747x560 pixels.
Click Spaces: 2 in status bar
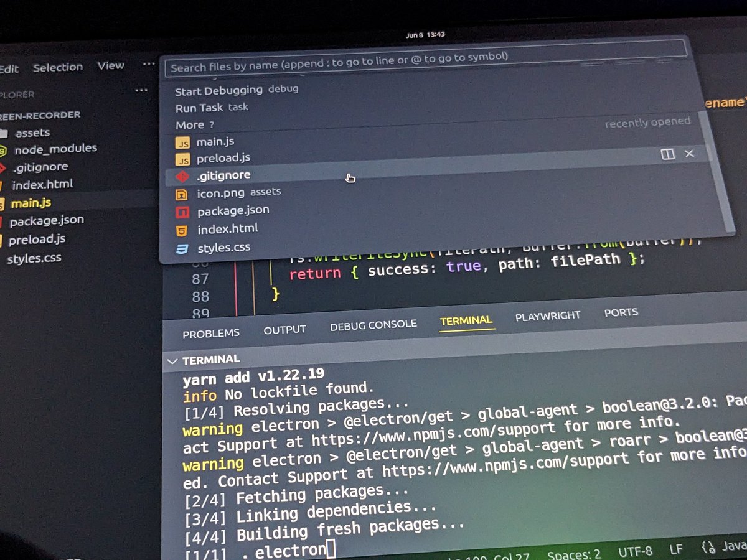point(574,555)
